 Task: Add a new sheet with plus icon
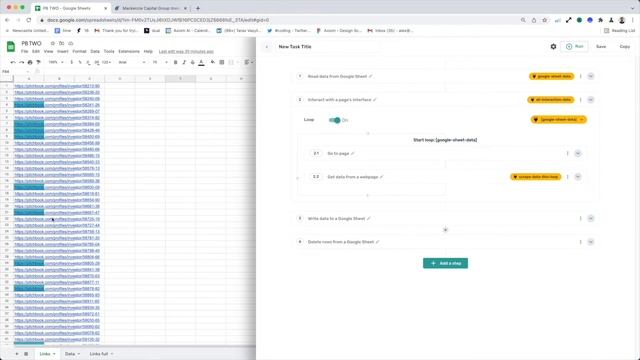coord(17,354)
